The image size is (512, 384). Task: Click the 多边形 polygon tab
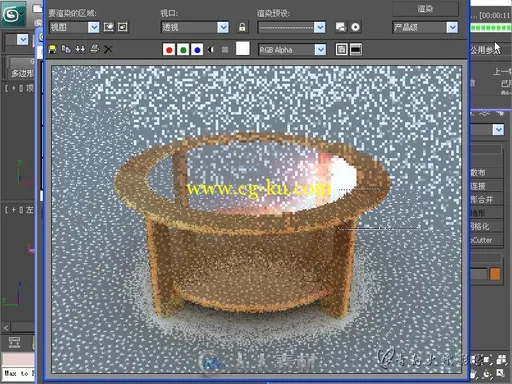(23, 73)
